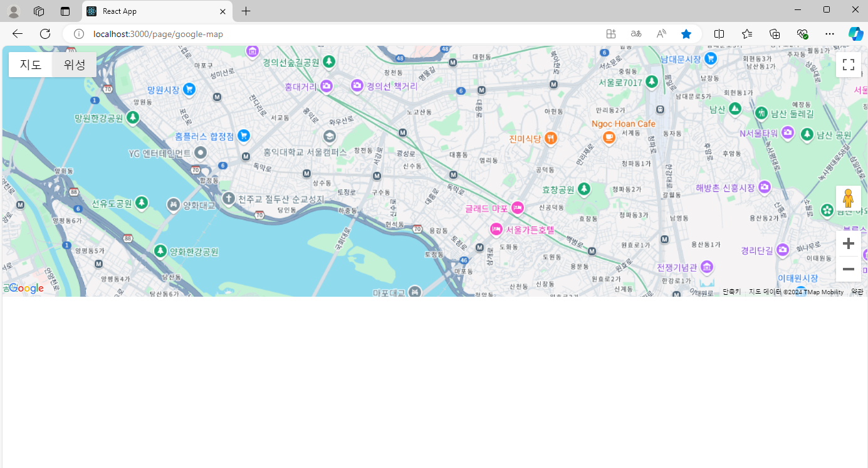Reload the page with refresh button
The height and width of the screenshot is (468, 868).
click(x=45, y=34)
